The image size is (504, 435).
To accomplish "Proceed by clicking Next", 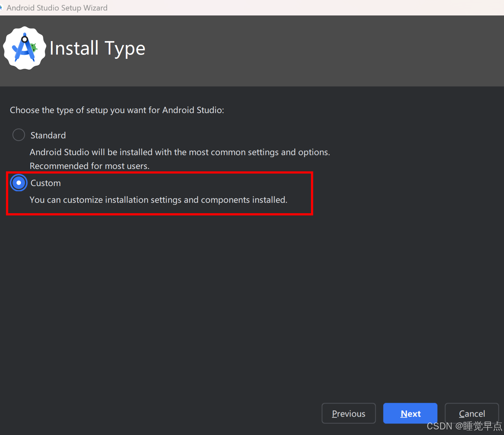I will click(410, 413).
